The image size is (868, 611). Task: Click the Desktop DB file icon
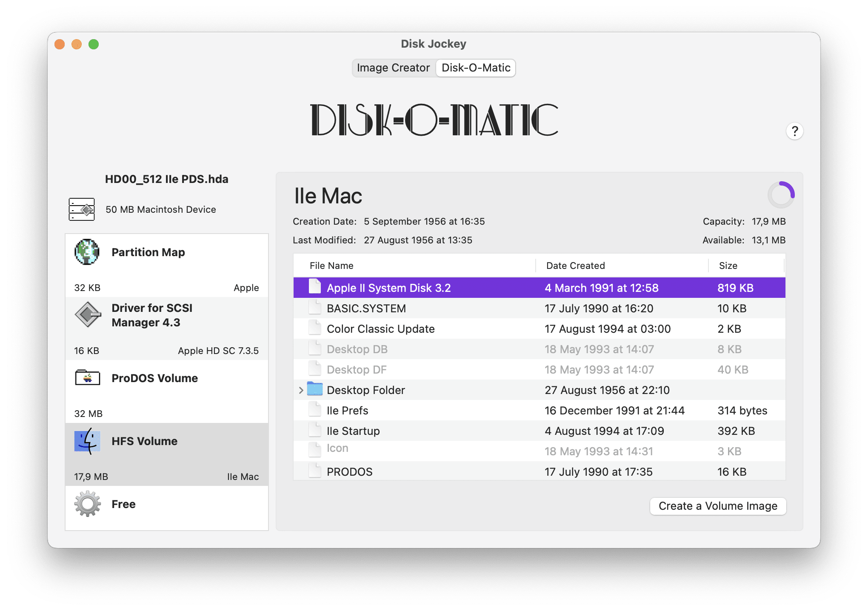315,348
